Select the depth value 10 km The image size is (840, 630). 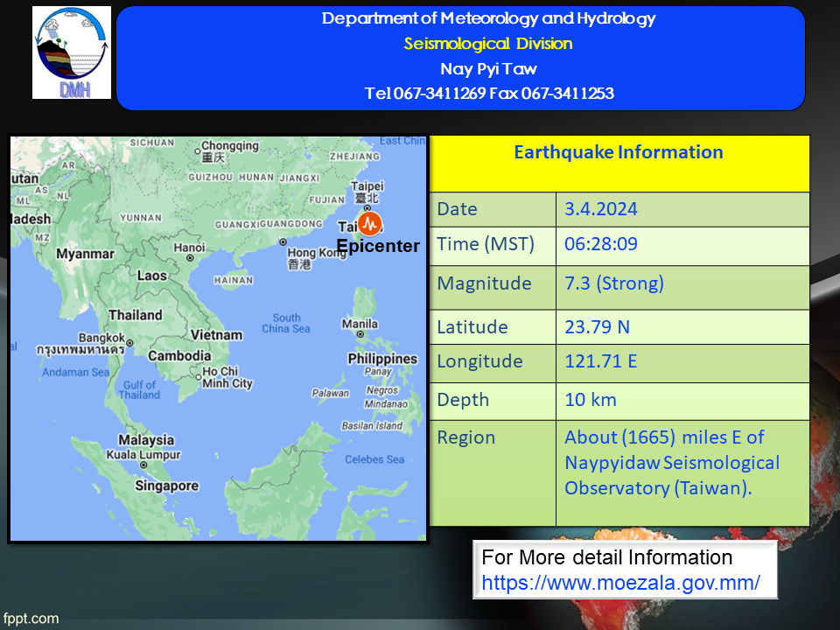[x=591, y=400]
